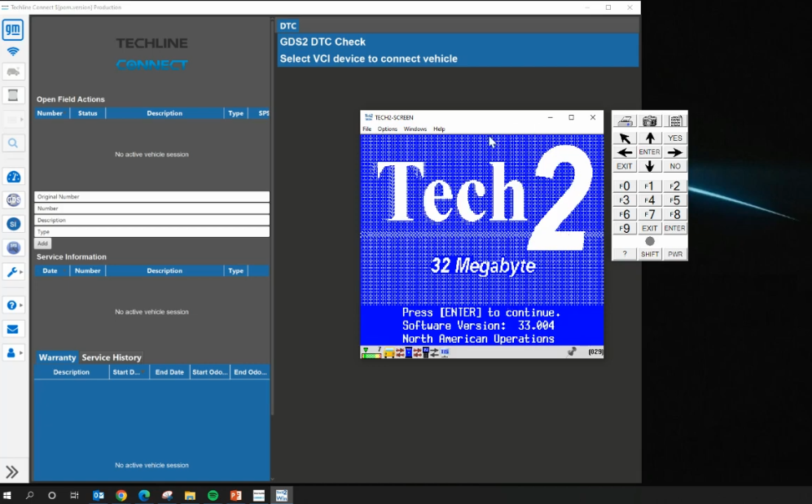Click the GM logo in the sidebar

13,29
